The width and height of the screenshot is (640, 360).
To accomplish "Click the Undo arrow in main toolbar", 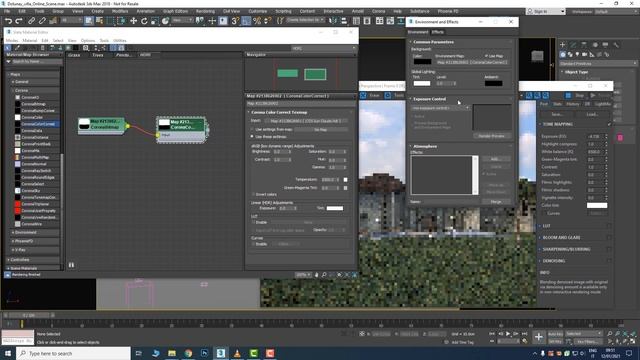I will 8,21.
